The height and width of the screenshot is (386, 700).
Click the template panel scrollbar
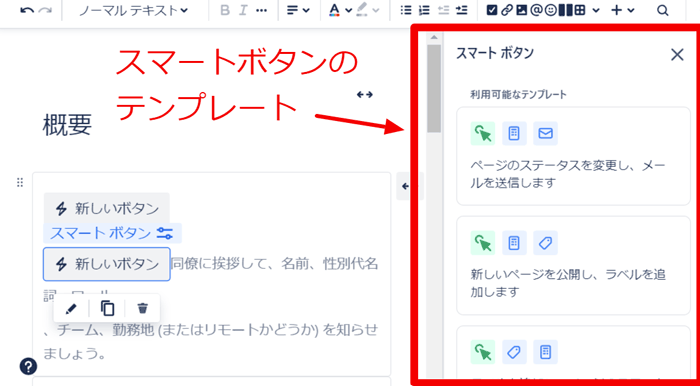point(433,88)
